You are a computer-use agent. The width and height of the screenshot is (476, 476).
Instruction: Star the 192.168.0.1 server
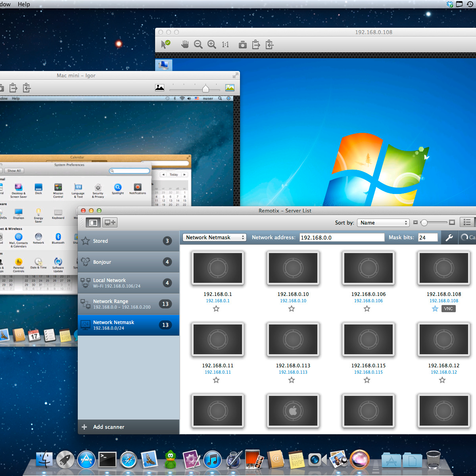(216, 309)
